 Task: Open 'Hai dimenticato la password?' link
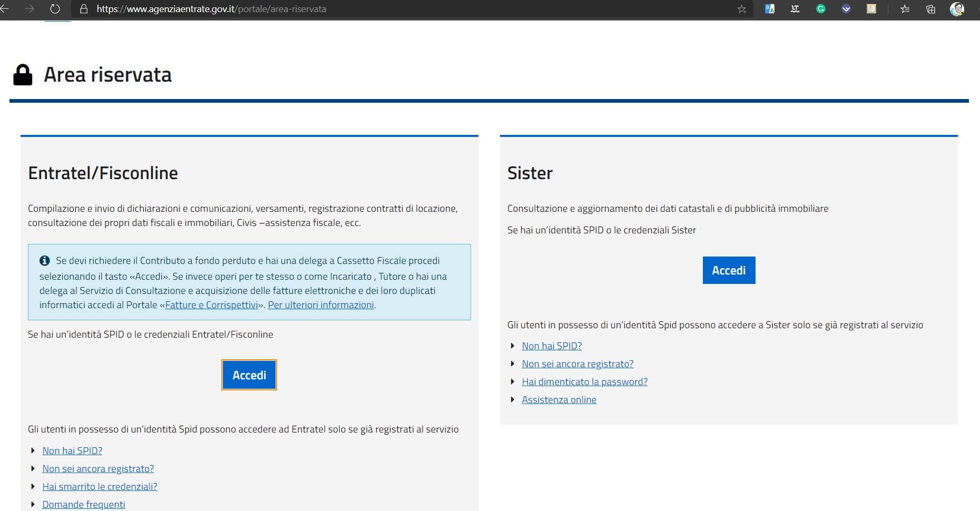(584, 382)
